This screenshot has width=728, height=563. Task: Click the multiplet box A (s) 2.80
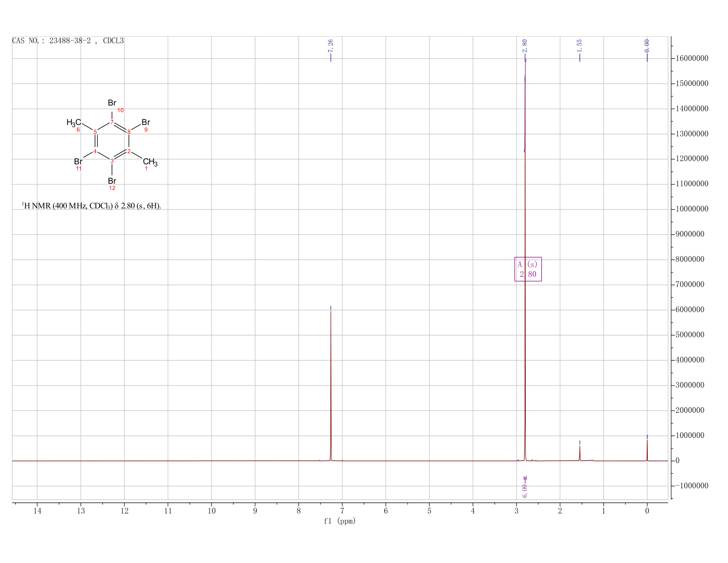(528, 269)
